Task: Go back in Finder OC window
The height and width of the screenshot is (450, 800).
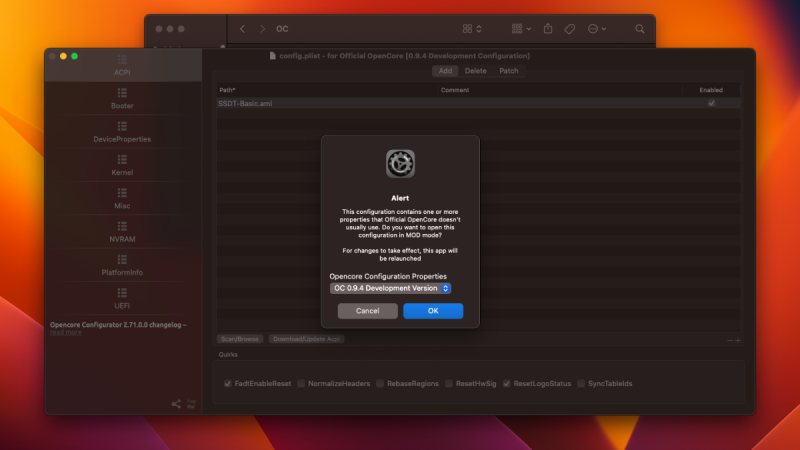Action: coord(242,29)
